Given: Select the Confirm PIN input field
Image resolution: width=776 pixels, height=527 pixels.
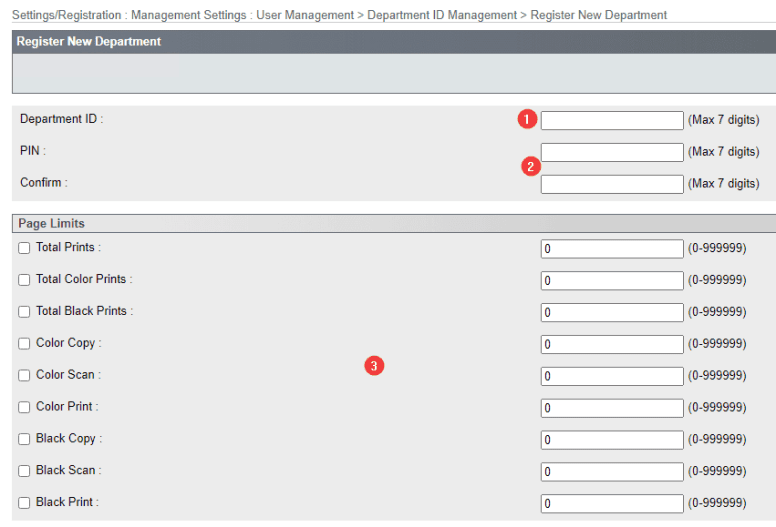Looking at the screenshot, I should coord(612,184).
